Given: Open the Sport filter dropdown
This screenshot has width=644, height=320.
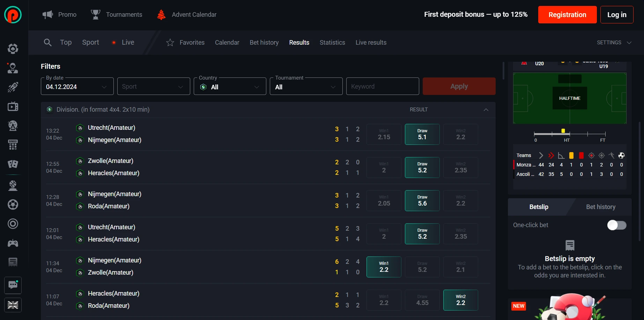Looking at the screenshot, I should point(154,86).
